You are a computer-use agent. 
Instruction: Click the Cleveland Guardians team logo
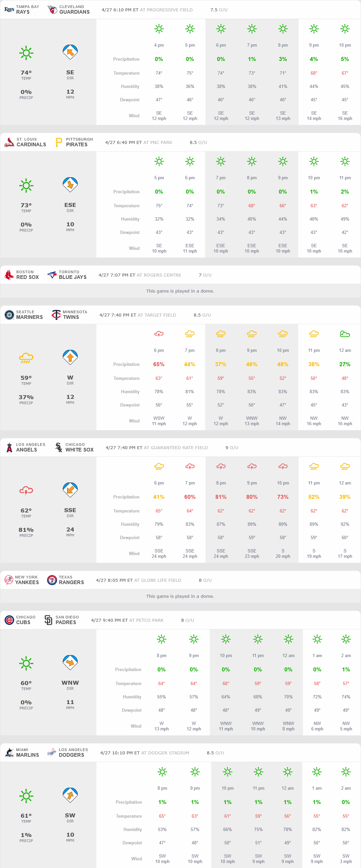pos(52,9)
